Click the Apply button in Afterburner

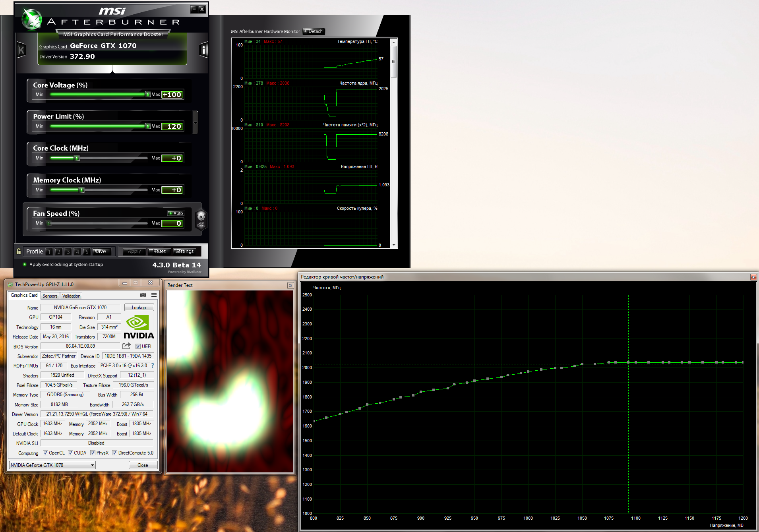click(x=134, y=251)
